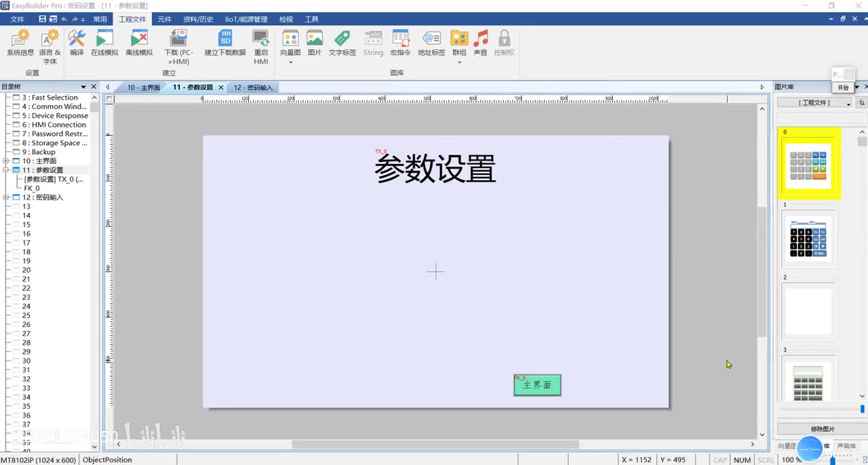Close the 11 - 参数设置 tab

pos(221,87)
